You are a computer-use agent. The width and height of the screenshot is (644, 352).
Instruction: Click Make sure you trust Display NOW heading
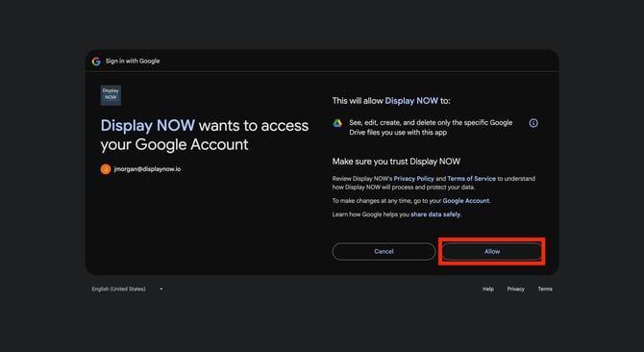pyautogui.click(x=396, y=162)
